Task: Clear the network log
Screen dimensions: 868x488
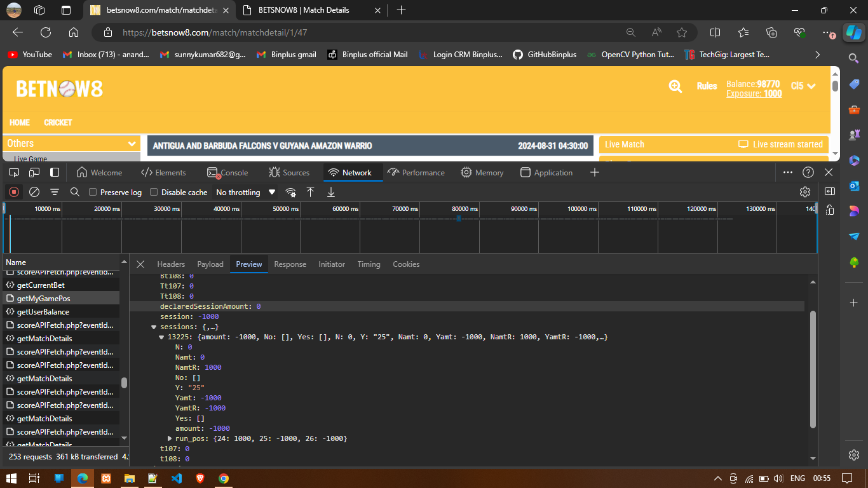Action: point(34,192)
